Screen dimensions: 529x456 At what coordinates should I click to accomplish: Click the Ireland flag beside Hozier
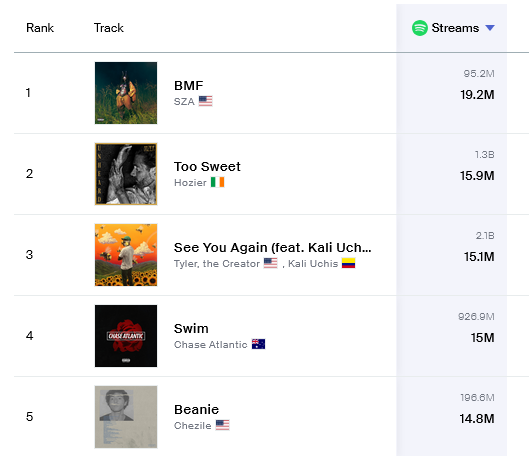tap(218, 182)
